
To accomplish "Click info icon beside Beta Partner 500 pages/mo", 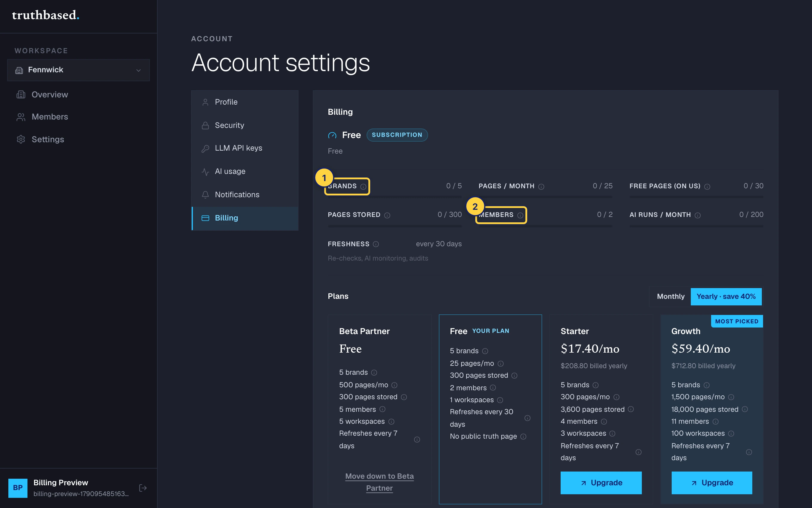I will tap(395, 385).
